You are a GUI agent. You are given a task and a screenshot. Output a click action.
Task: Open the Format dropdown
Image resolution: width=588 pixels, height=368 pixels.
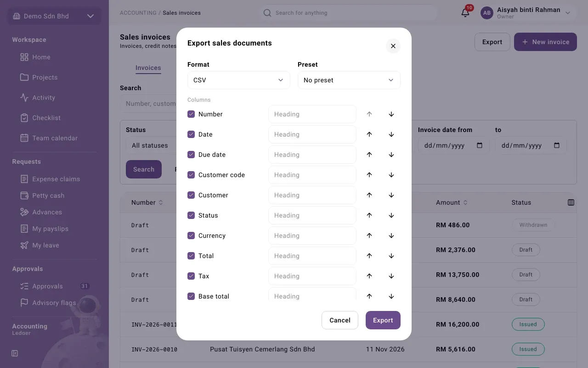coord(239,80)
